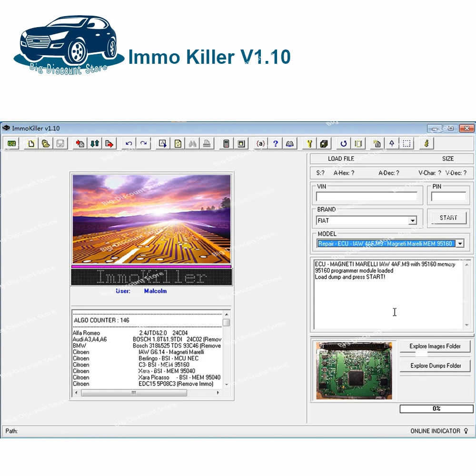The image size is (476, 476).
Task: Select the Alfa Romeo 2.4JTD&2.0 24C04 row
Action: [147, 333]
